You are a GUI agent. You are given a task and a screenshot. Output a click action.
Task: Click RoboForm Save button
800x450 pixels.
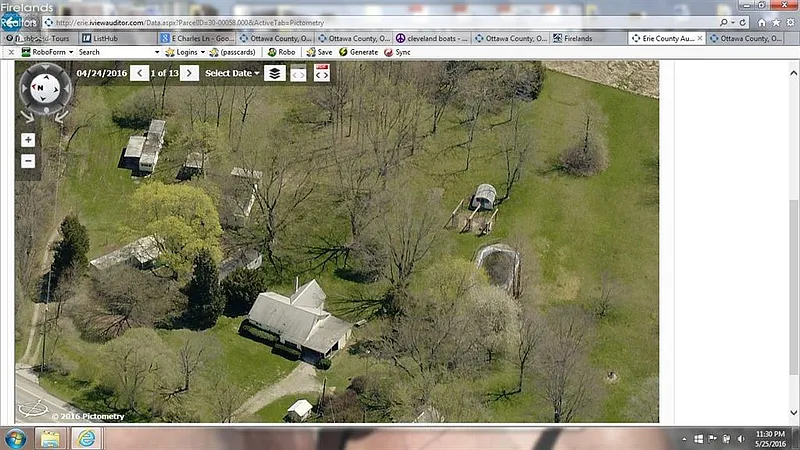[x=319, y=52]
